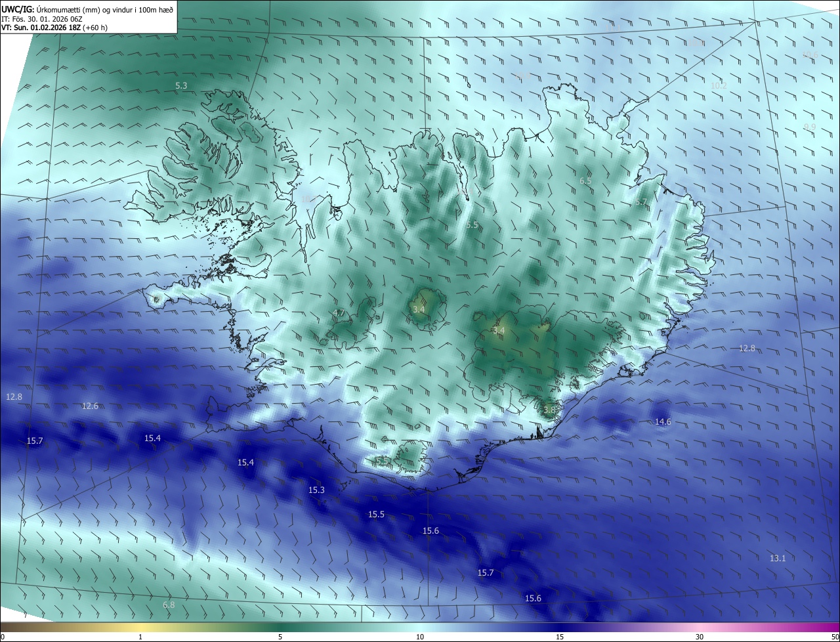840x642 pixels.
Task: Click the colorbar tick label '30'
Action: point(700,637)
